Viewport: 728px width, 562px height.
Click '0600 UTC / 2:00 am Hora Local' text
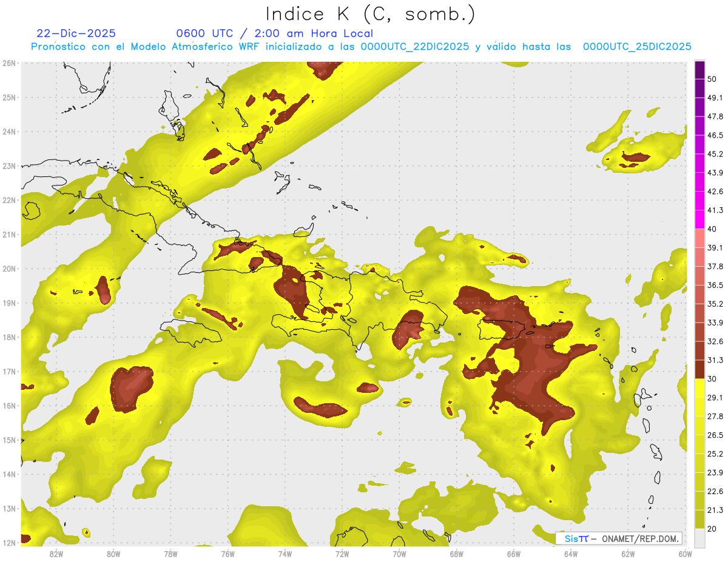[274, 33]
